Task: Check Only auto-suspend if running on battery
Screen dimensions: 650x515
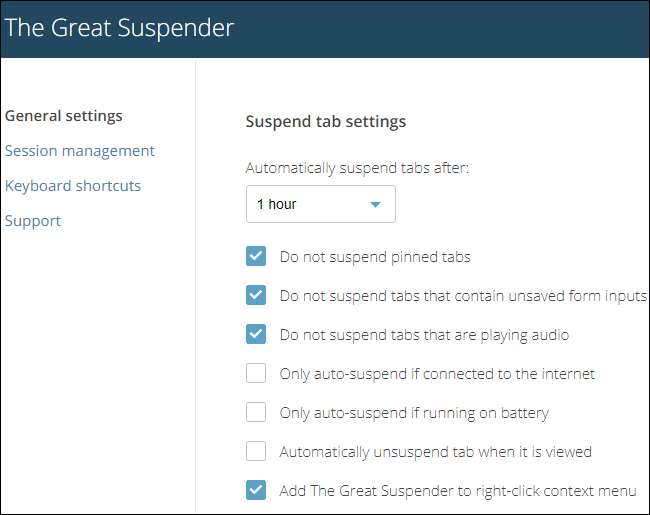Action: 256,412
